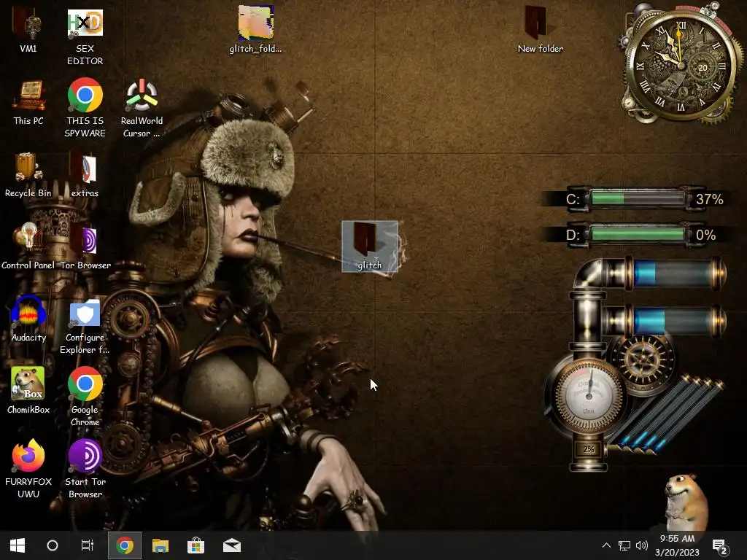This screenshot has width=747, height=560.
Task: Open Microsoft Store from the taskbar
Action: (196, 545)
